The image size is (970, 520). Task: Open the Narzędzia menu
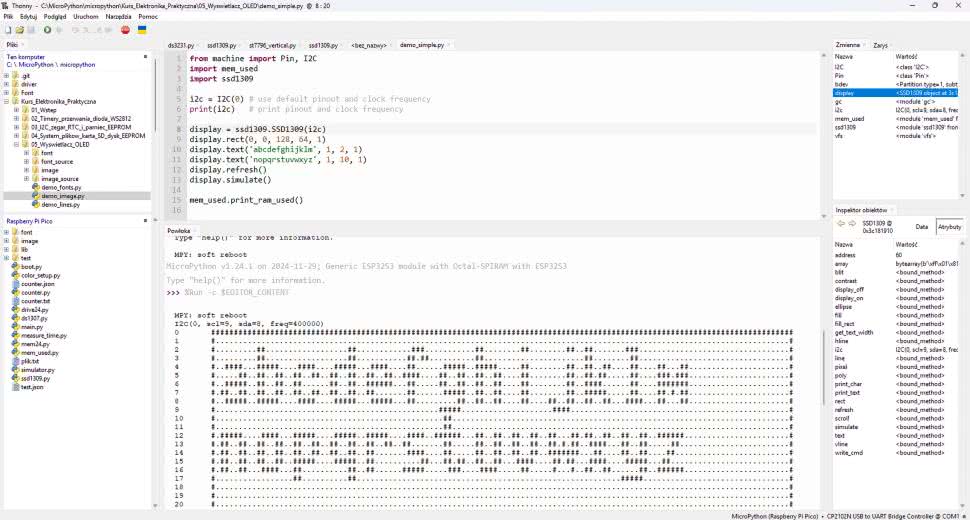coord(117,17)
